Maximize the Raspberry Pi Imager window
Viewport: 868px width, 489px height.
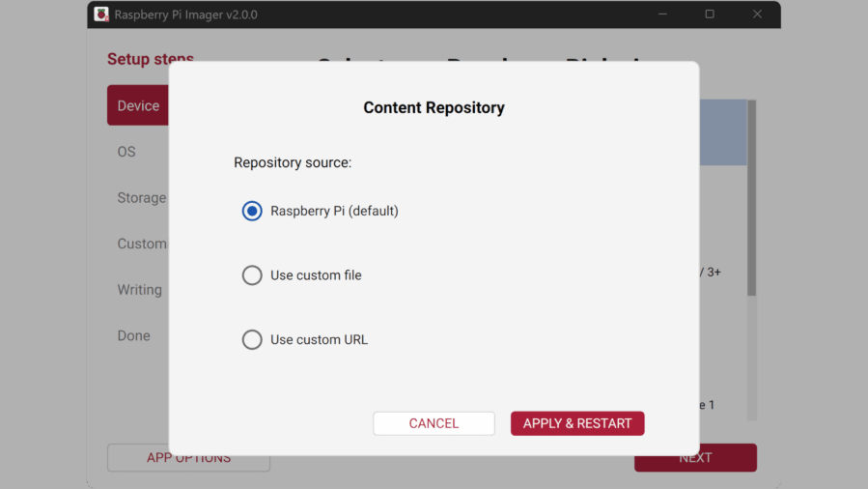click(710, 14)
